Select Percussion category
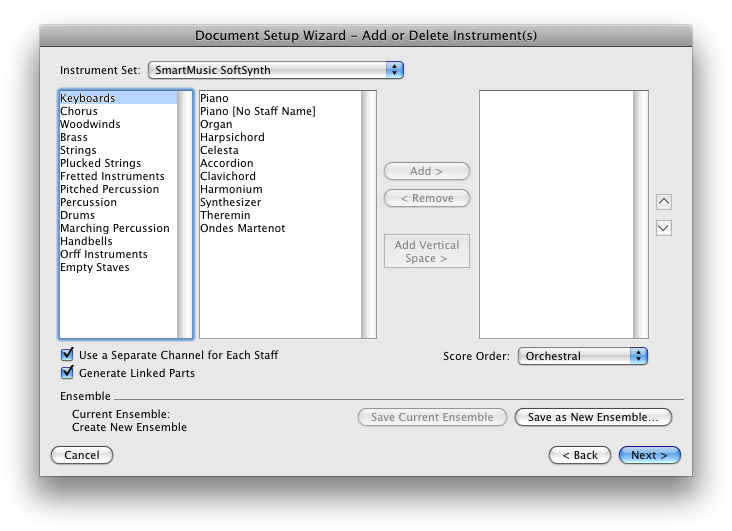The height and width of the screenshot is (531, 732). [x=119, y=202]
